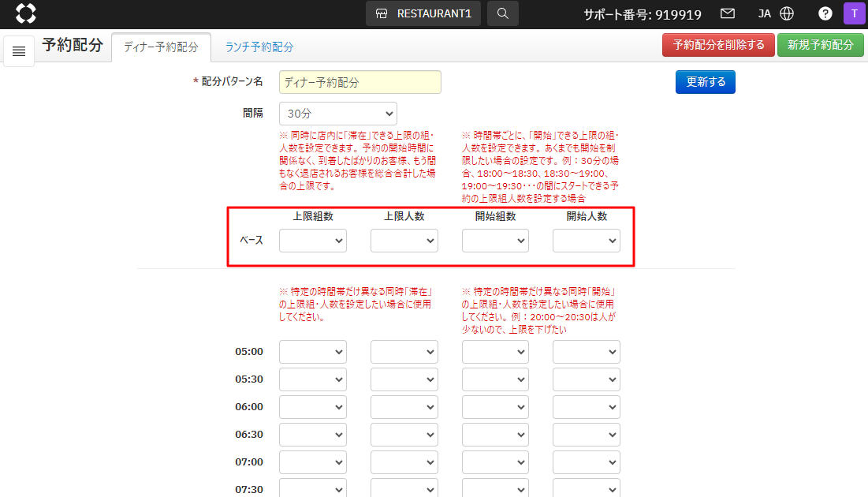Open the 間隔 30分 dropdown
Viewport: 868px width, 497px height.
[338, 114]
